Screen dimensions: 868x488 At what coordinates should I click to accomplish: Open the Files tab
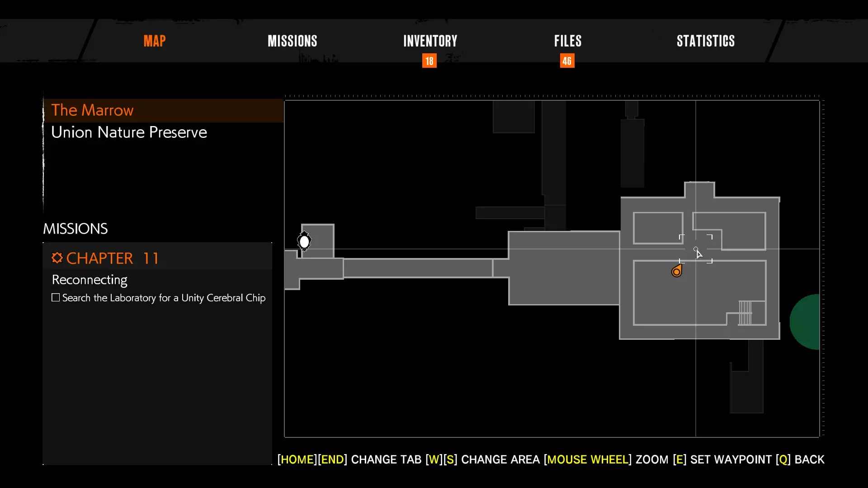[568, 41]
